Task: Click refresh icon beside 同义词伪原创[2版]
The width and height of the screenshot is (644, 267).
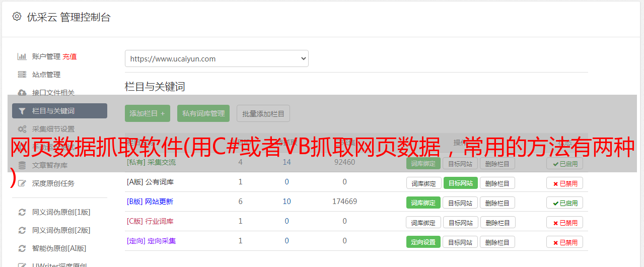Action: pos(22,230)
